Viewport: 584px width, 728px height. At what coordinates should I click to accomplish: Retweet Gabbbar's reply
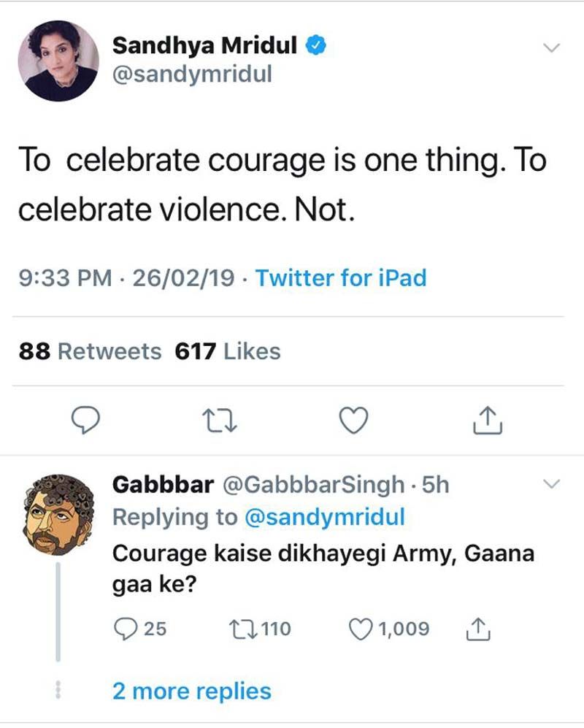coord(240,628)
